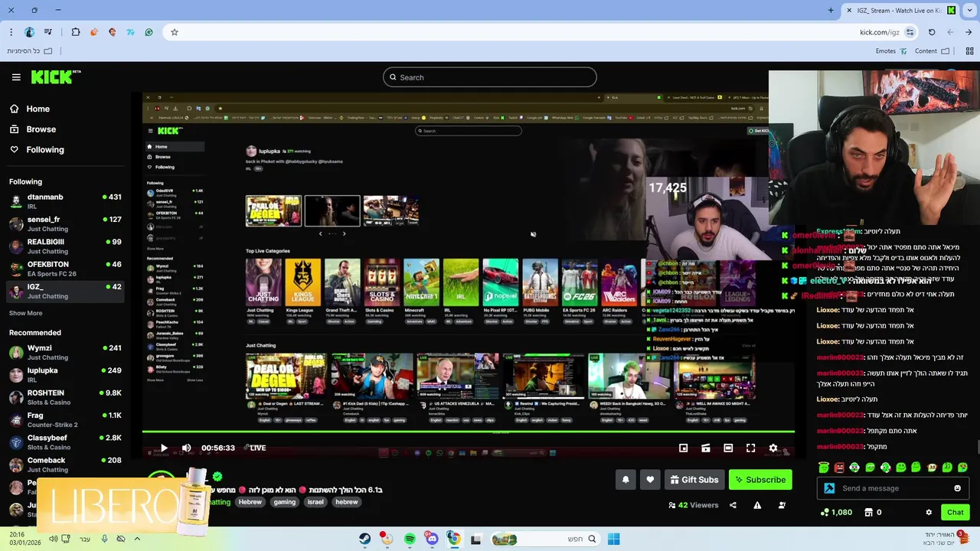The image size is (980, 551).
Task: Open luplupka in Recommended list
Action: [x=65, y=374]
